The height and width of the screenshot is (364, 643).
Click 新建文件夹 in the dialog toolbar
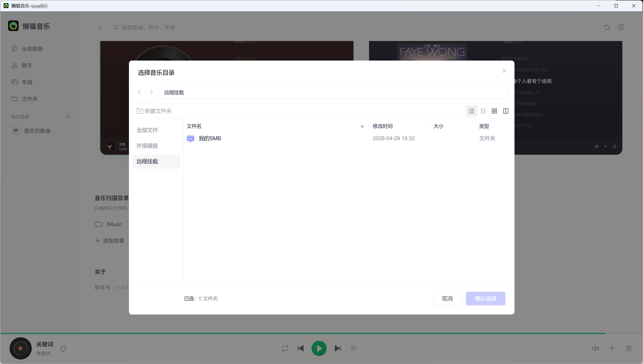[x=154, y=111]
